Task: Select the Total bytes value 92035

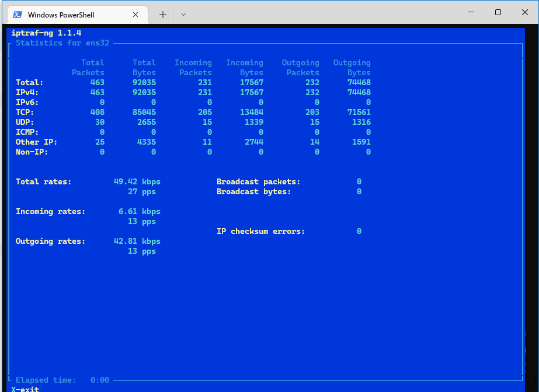Action: click(x=144, y=82)
